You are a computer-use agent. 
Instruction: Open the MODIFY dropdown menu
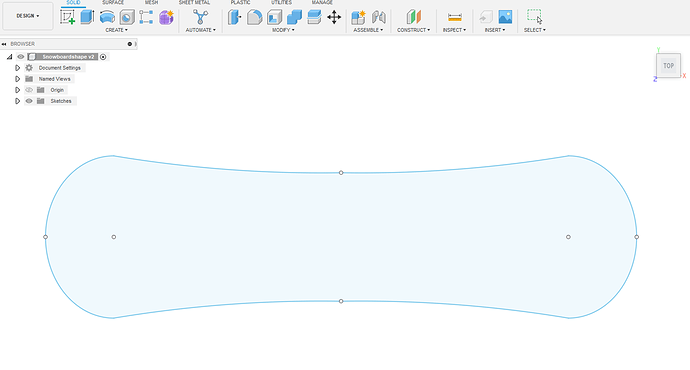283,30
